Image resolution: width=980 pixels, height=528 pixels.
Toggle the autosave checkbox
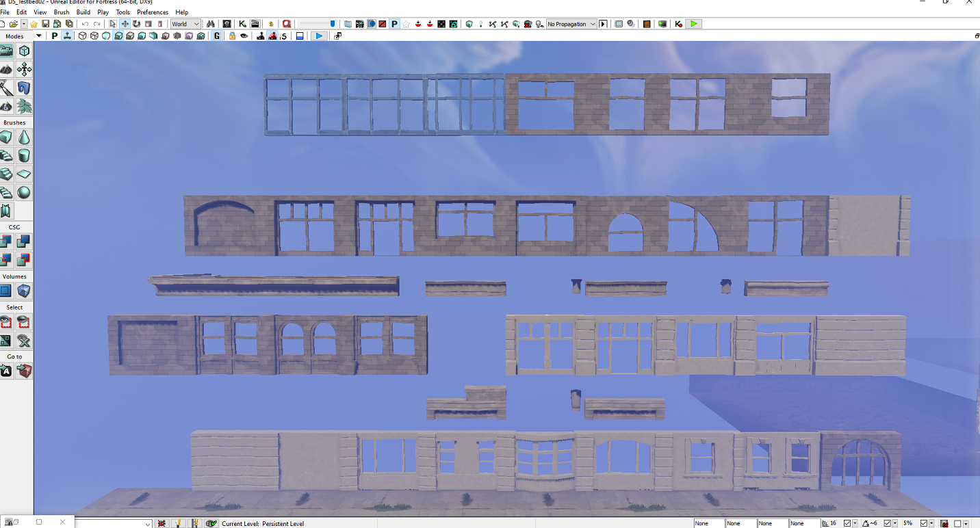[958, 523]
